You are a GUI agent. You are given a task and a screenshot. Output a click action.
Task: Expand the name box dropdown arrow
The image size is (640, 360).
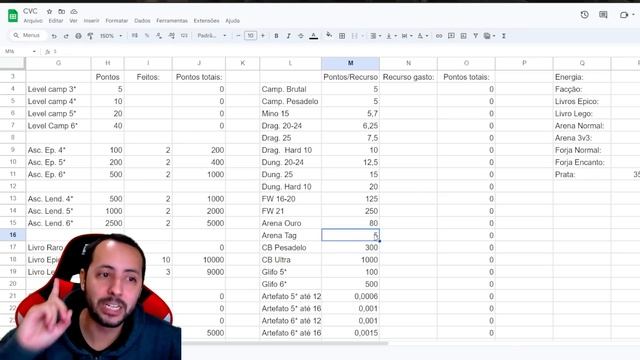(x=34, y=51)
